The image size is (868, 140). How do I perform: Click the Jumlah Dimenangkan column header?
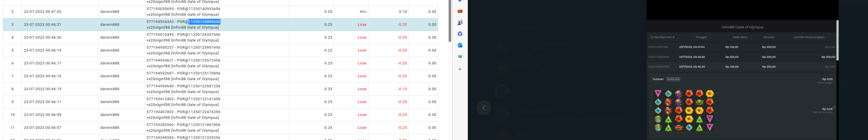click(809, 37)
